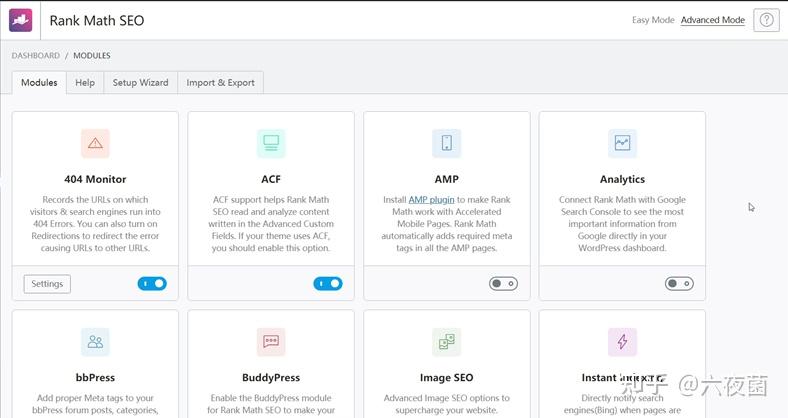
Task: Follow the AMP plugin link
Action: point(431,200)
